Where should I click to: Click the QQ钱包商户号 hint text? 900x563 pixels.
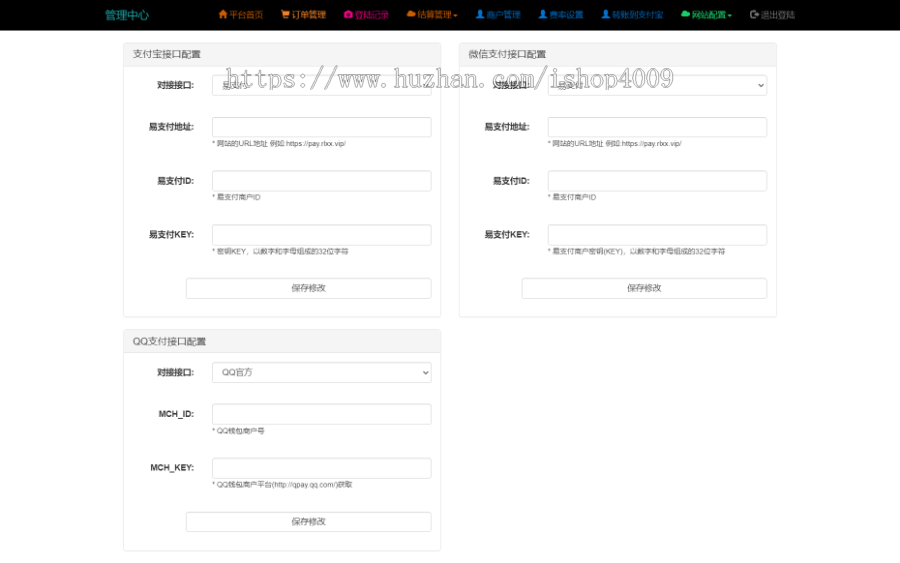click(238, 431)
